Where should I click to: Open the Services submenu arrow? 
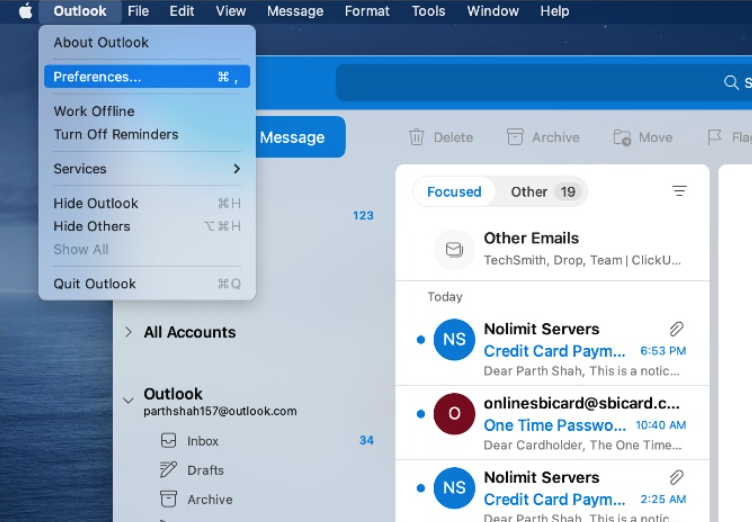point(236,168)
